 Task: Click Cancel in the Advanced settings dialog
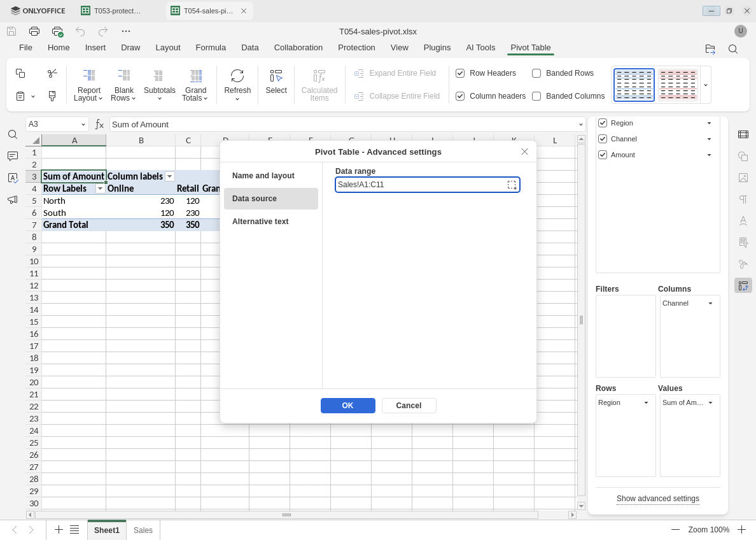409,406
